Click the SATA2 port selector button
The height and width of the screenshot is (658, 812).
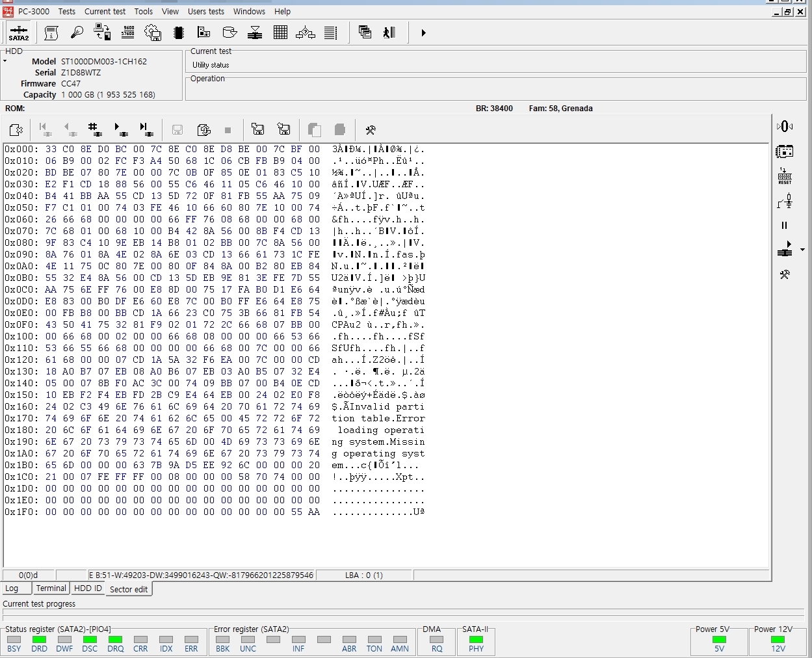click(x=18, y=33)
